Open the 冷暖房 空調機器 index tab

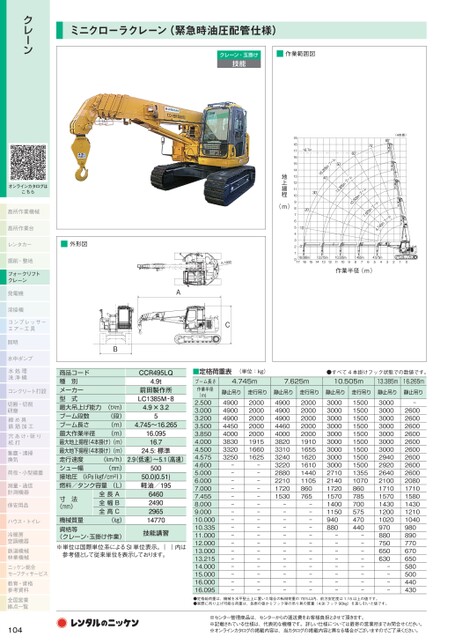coord(25,538)
